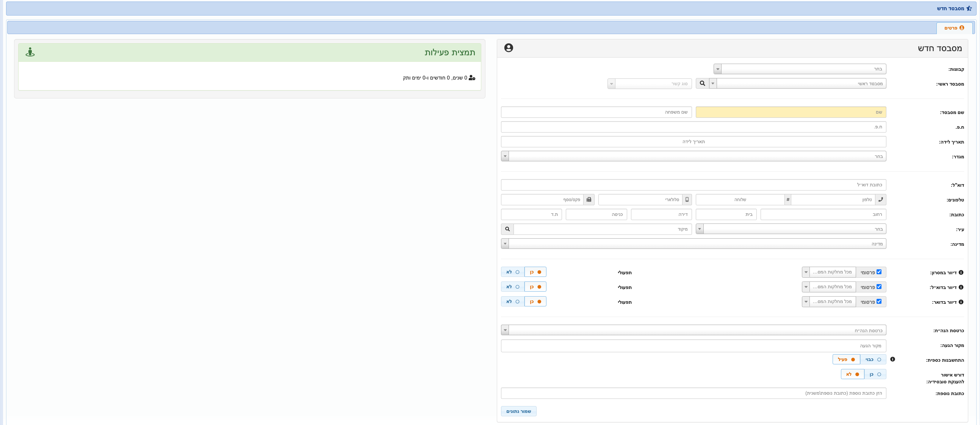980x425 pixels.
Task: Open the קבוצות dropdown
Action: click(x=800, y=69)
